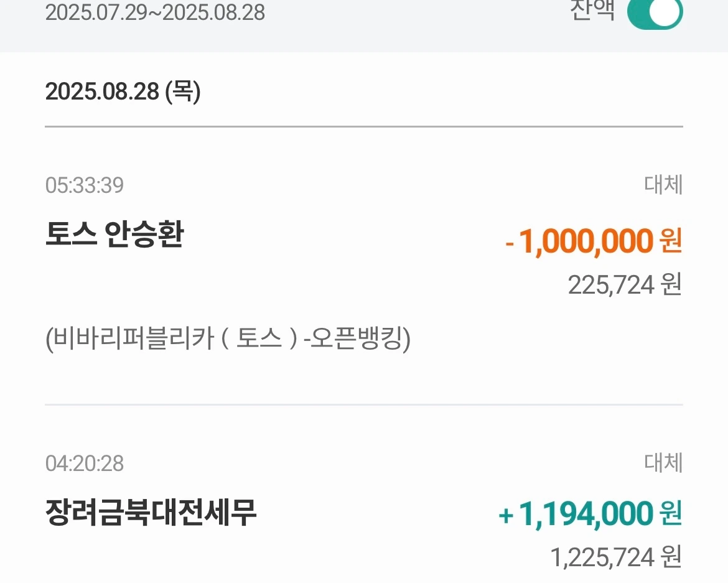This screenshot has height=583, width=728.
Task: Select the 225,724 원 remaining balance
Action: pyautogui.click(x=625, y=284)
